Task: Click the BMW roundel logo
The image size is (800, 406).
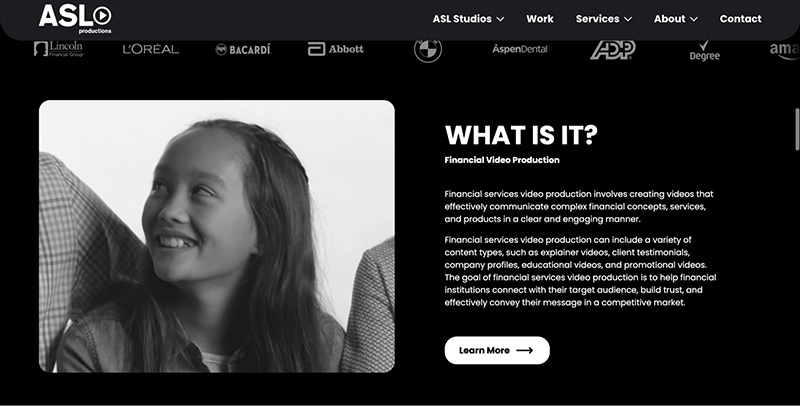Action: coord(428,50)
